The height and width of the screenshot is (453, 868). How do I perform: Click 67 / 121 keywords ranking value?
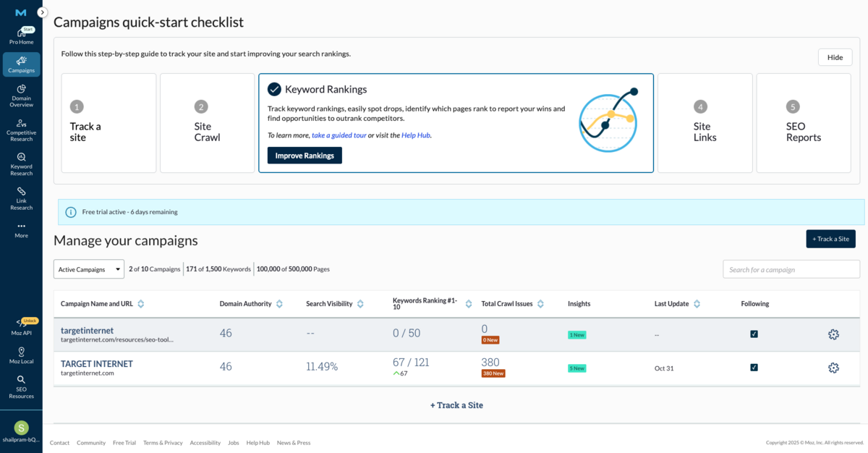click(411, 363)
